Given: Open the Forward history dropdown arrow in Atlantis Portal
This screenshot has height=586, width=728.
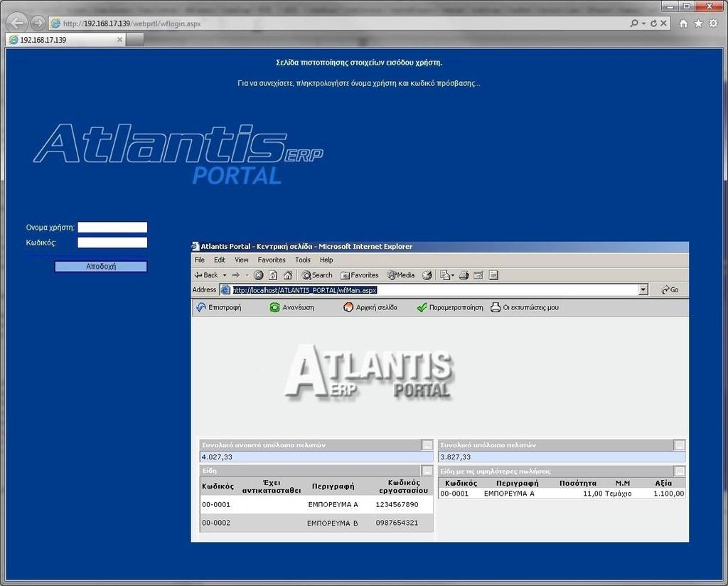Looking at the screenshot, I should [x=247, y=275].
